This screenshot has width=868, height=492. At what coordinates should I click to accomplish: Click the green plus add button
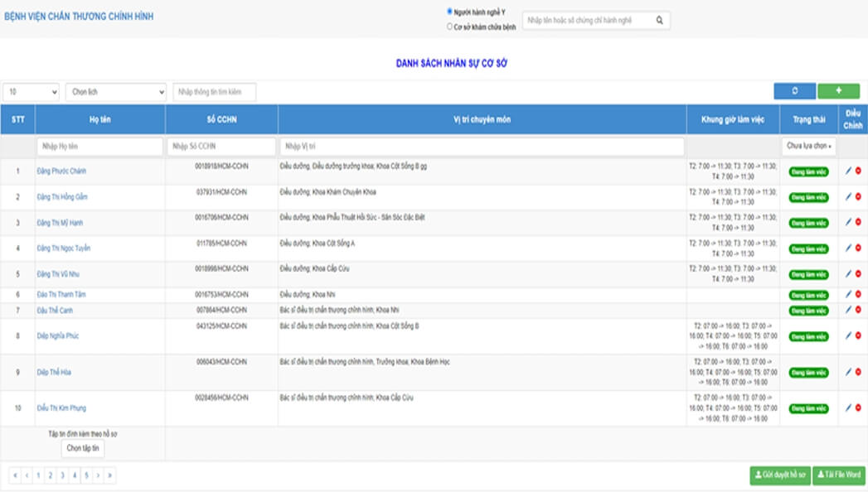[838, 91]
